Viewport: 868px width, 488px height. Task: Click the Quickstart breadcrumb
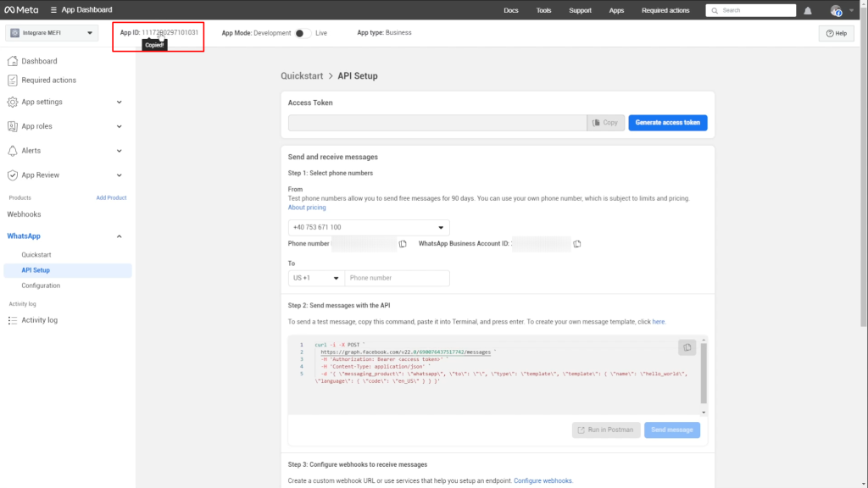pyautogui.click(x=302, y=75)
